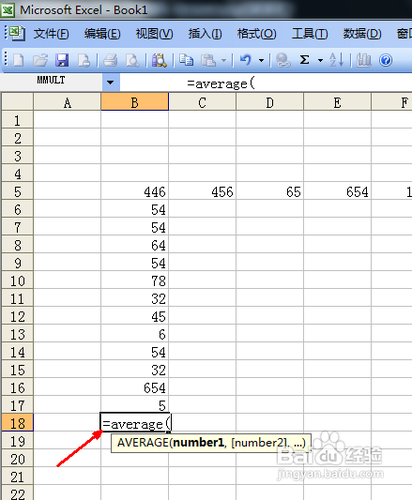Open the 插入(I) menu
This screenshot has height=500, width=412.
coord(205,34)
